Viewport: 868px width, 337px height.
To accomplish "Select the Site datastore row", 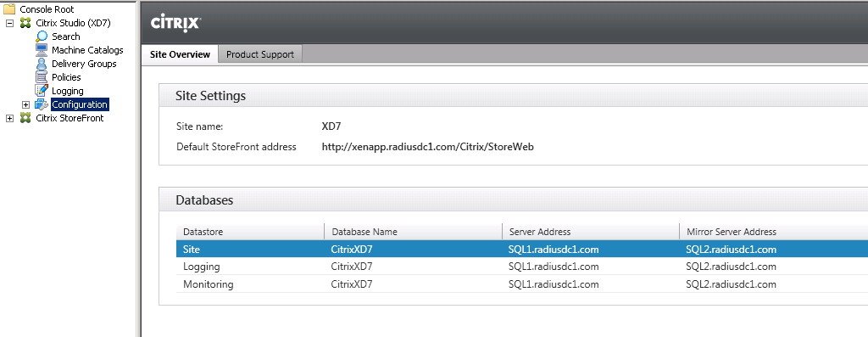I will pyautogui.click(x=522, y=250).
